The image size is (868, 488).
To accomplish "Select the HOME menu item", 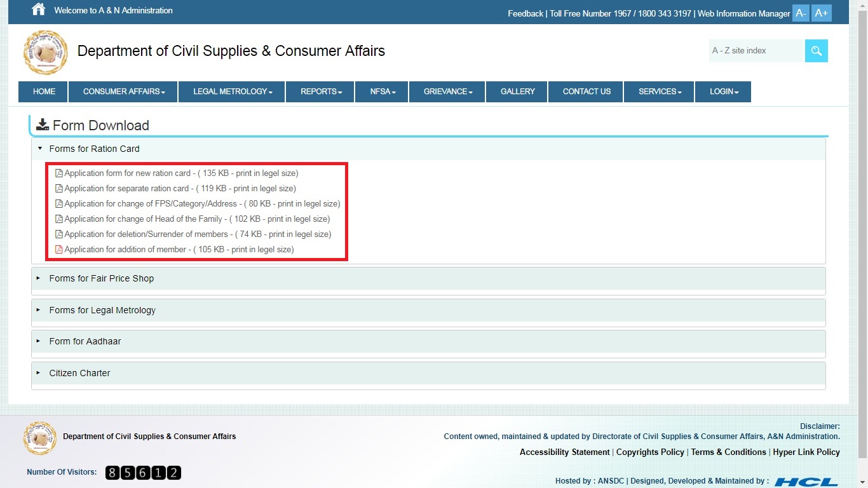I will click(43, 91).
